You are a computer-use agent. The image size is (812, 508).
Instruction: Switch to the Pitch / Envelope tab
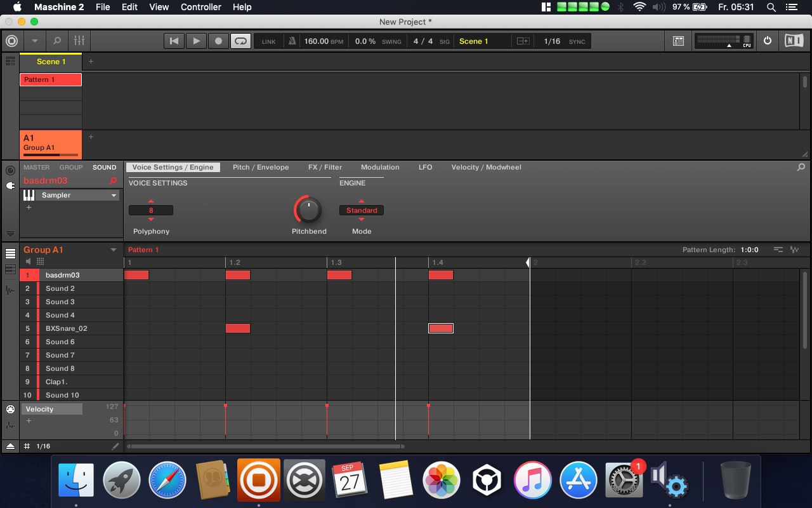(261, 168)
